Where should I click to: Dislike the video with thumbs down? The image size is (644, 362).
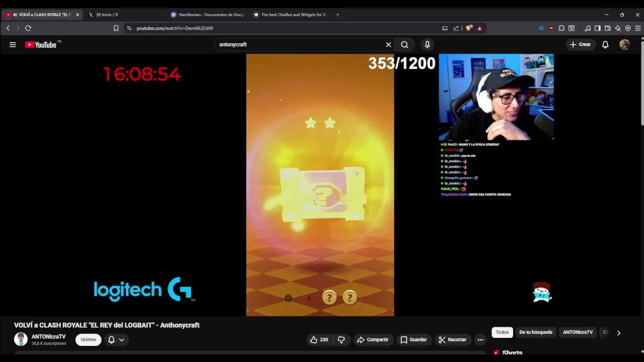[x=341, y=340]
